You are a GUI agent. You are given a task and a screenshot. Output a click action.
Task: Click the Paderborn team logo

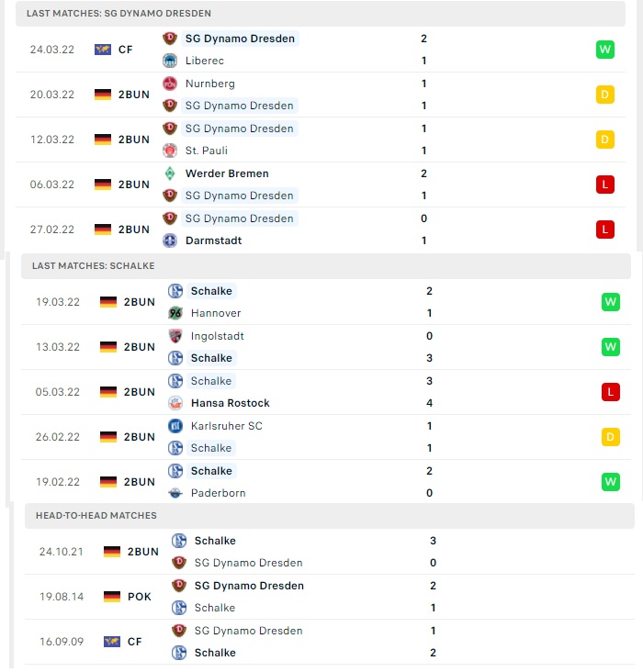(x=175, y=493)
